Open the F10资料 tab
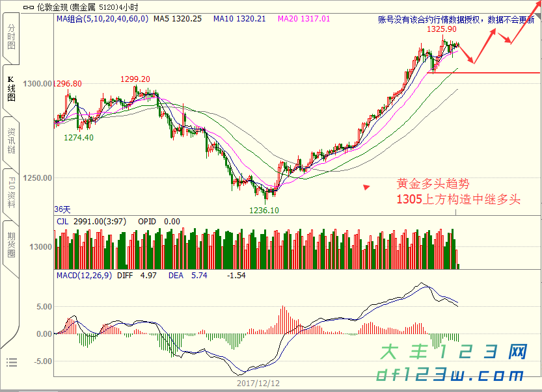 coord(11,191)
